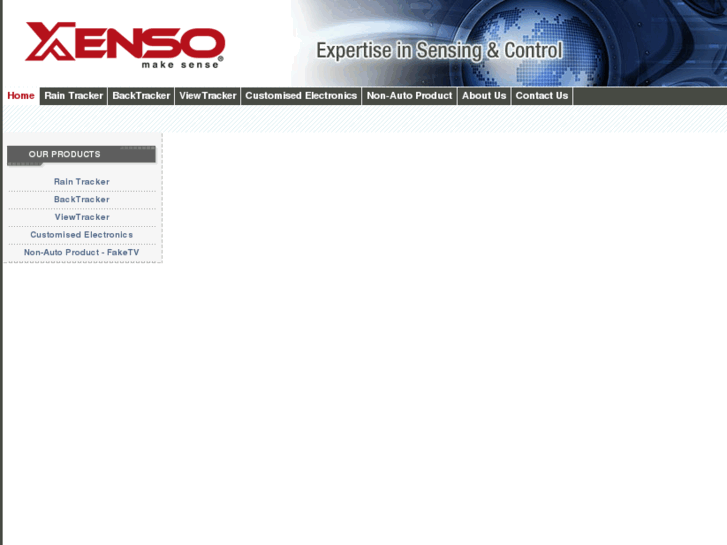Viewport: 727px width, 545px height.
Task: Click the Our Products sidebar header
Action: point(82,155)
